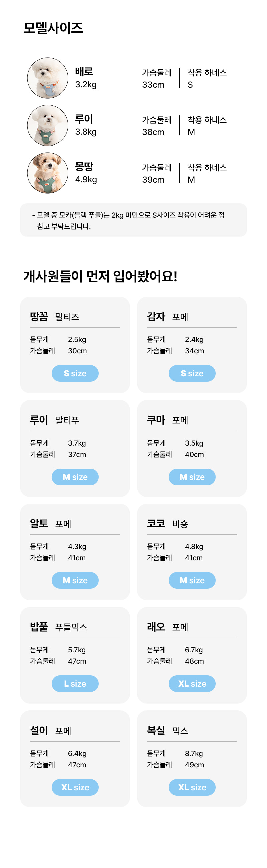Image resolution: width=267 pixels, height=868 pixels.
Task: Select the XL size badge on 복실's card
Action: pos(192,787)
